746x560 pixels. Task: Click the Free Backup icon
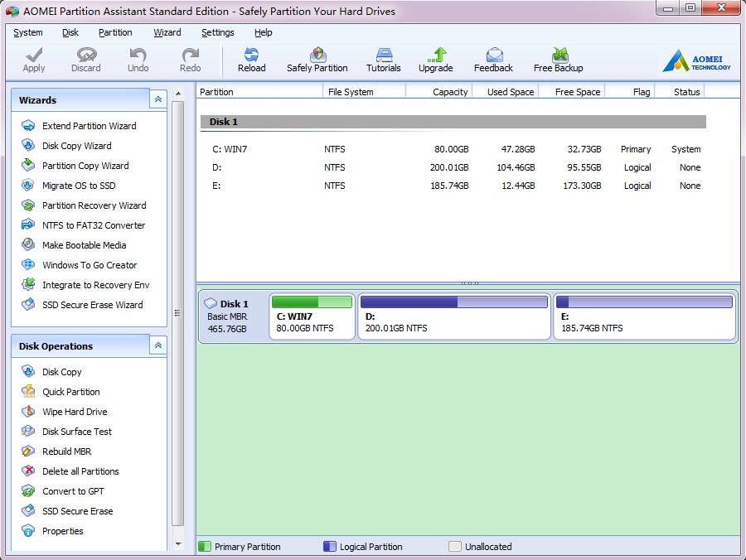tap(560, 56)
